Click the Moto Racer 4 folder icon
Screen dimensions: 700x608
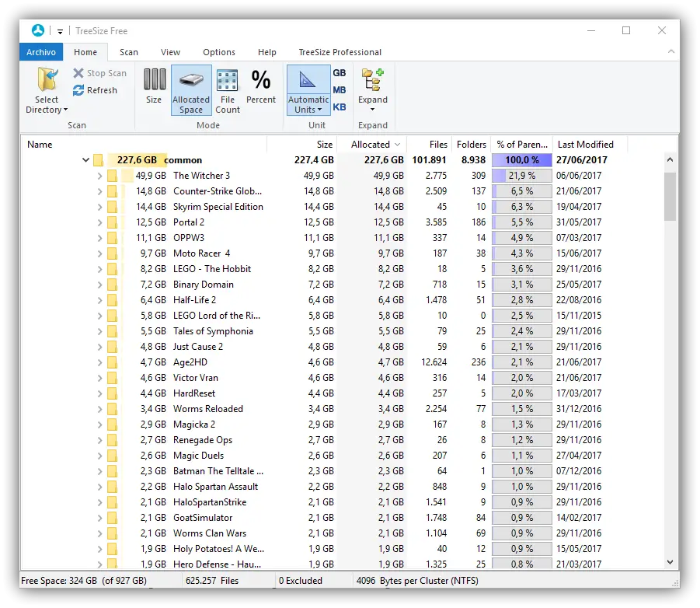(x=113, y=253)
